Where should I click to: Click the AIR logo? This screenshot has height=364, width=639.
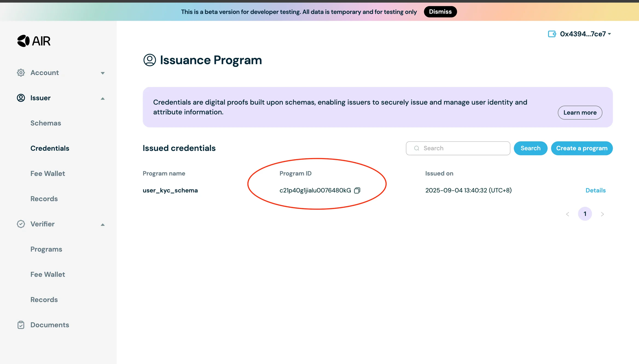click(x=34, y=40)
